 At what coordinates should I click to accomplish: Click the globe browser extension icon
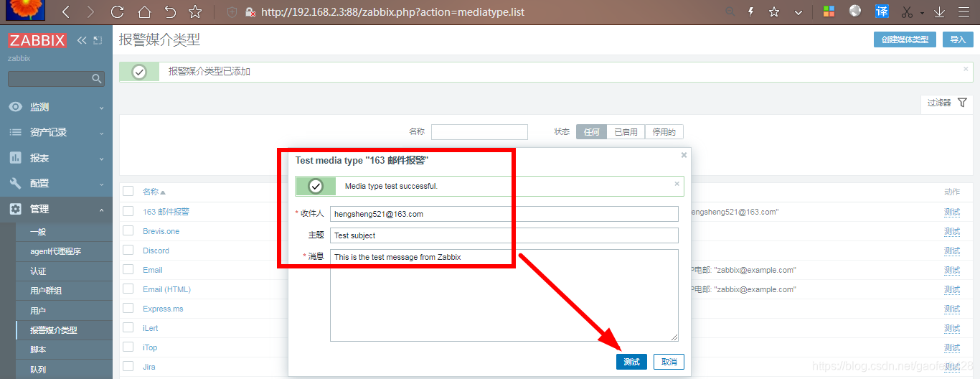[x=855, y=11]
